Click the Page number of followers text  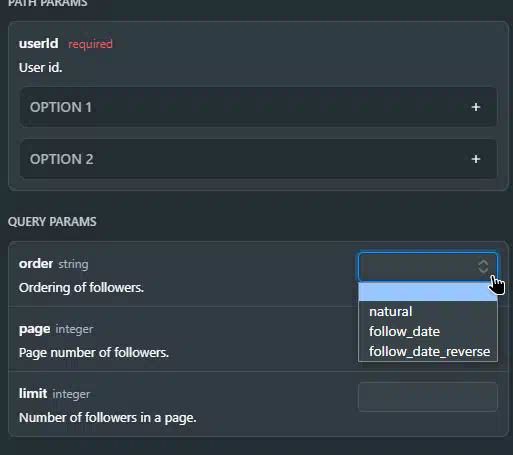(94, 353)
